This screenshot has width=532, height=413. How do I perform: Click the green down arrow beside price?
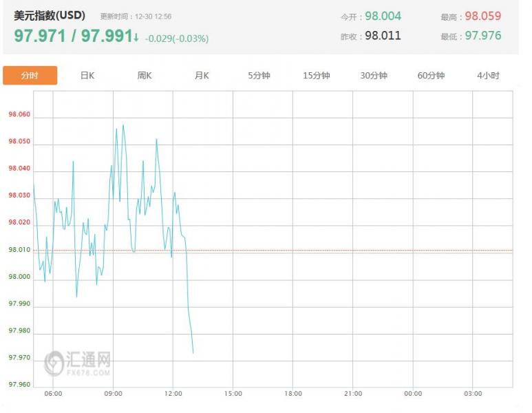136,37
